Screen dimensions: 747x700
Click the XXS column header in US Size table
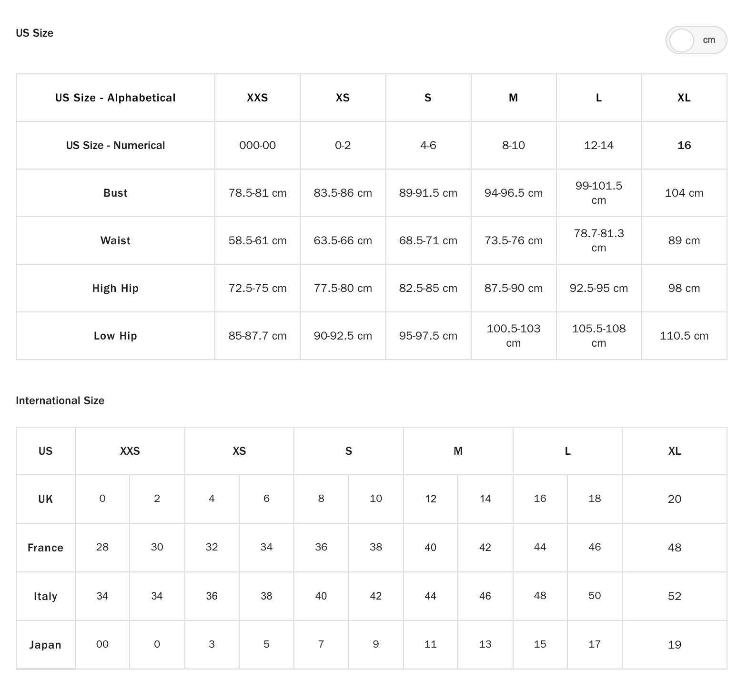[257, 98]
